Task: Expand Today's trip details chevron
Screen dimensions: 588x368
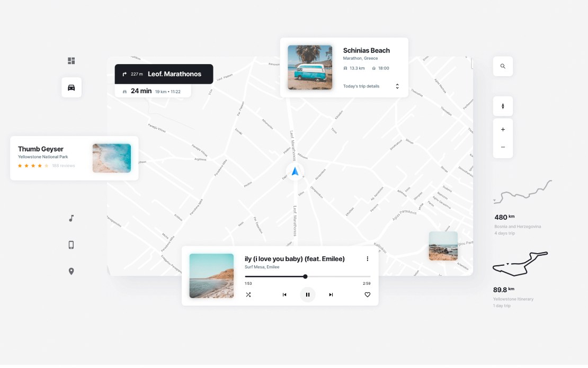Action: point(397,86)
